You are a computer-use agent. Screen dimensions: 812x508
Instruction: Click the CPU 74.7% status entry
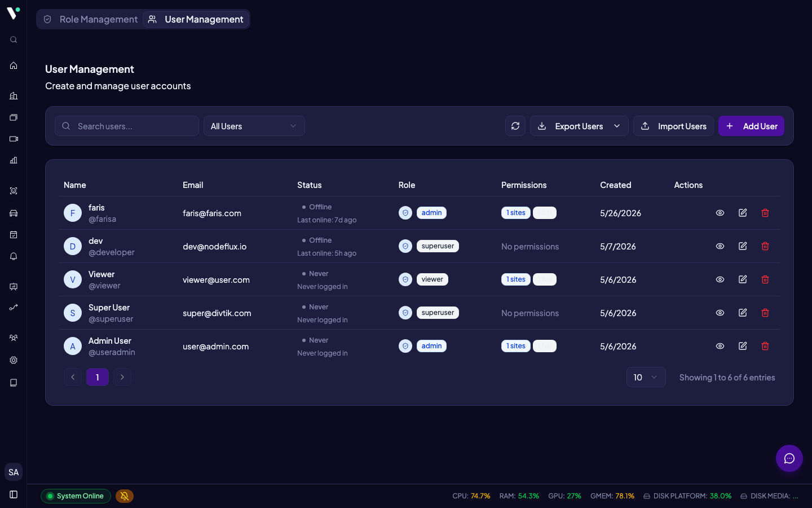point(471,496)
